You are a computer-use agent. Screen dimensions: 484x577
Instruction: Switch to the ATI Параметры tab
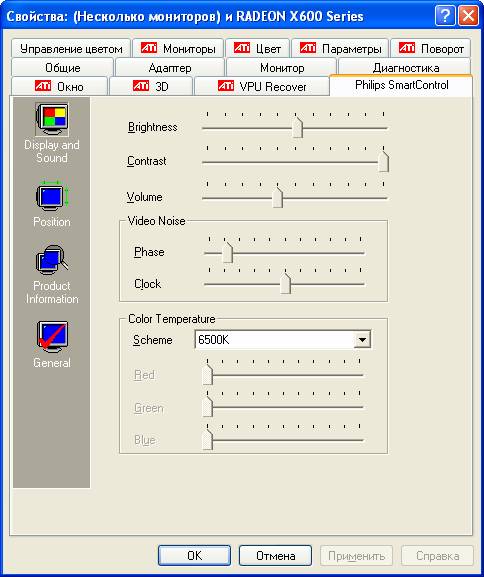(x=340, y=48)
